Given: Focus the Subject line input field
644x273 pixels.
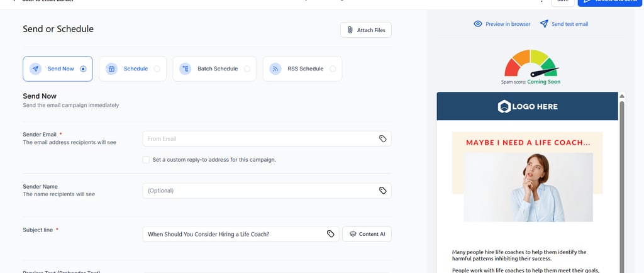Looking at the screenshot, I should pos(241,234).
